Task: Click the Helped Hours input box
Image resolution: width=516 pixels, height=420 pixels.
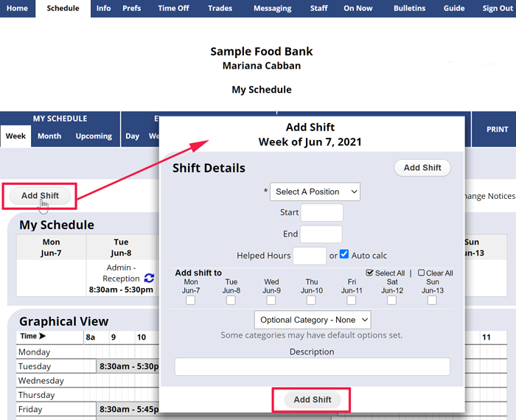Action: tap(310, 256)
